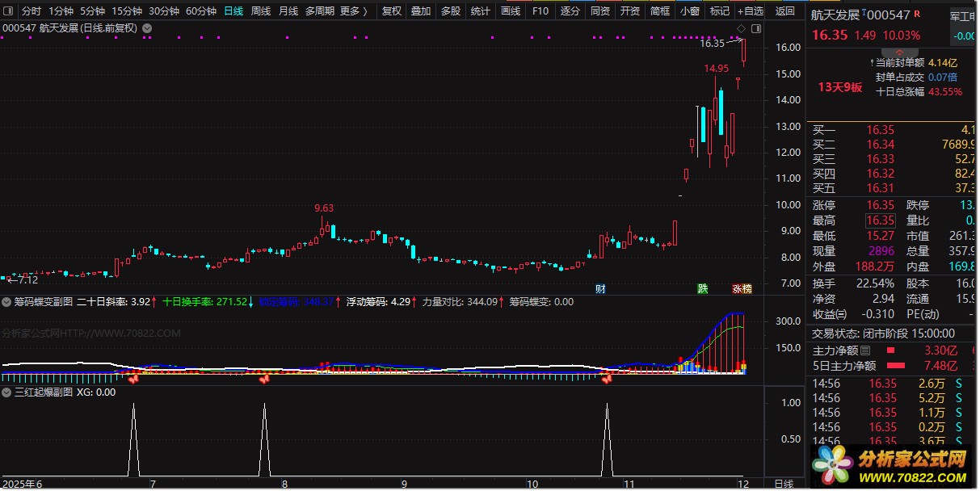Image resolution: width=980 pixels, height=491 pixels.
Task: Open the 三红起爆副图 indicator dropdown
Action: click(x=7, y=392)
